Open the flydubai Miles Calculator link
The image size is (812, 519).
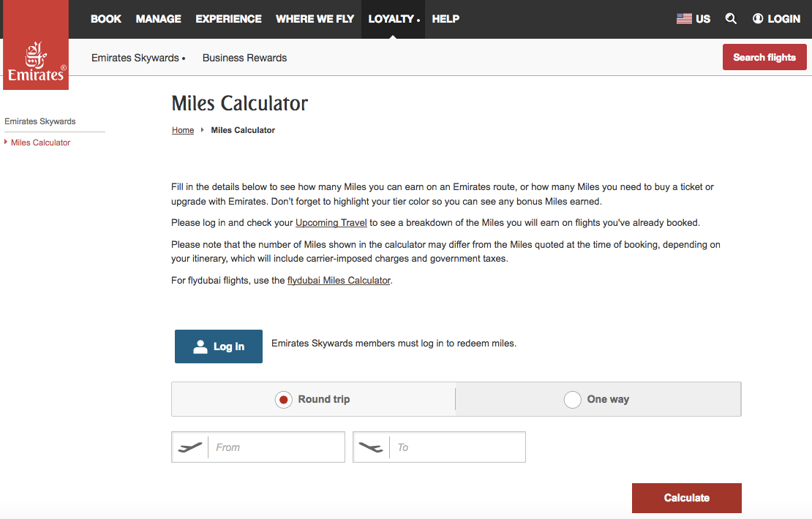click(339, 280)
